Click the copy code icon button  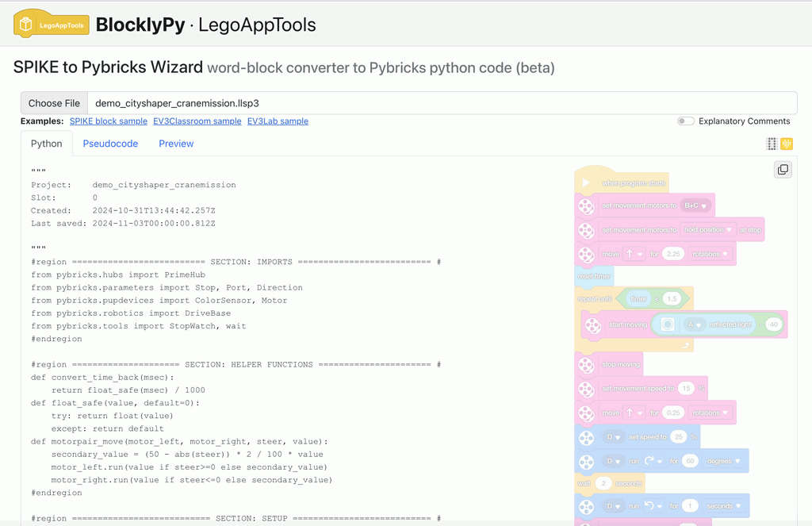pyautogui.click(x=783, y=170)
